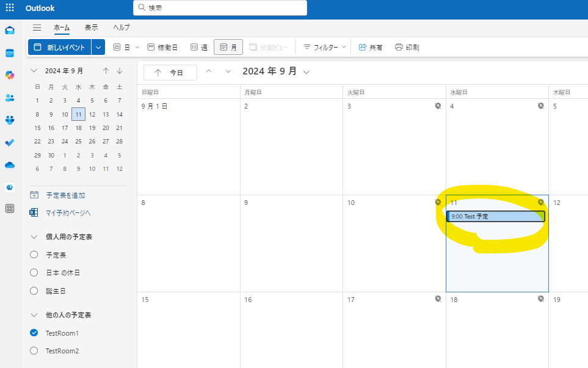Enable the TestRoom2 calendar
The height and width of the screenshot is (368, 588).
tap(34, 351)
